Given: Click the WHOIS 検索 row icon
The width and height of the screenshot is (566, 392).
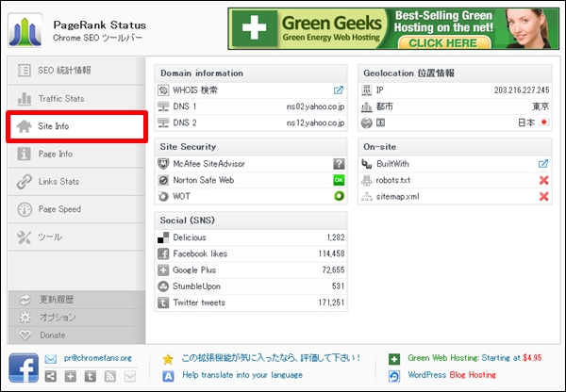Looking at the screenshot, I should [163, 90].
